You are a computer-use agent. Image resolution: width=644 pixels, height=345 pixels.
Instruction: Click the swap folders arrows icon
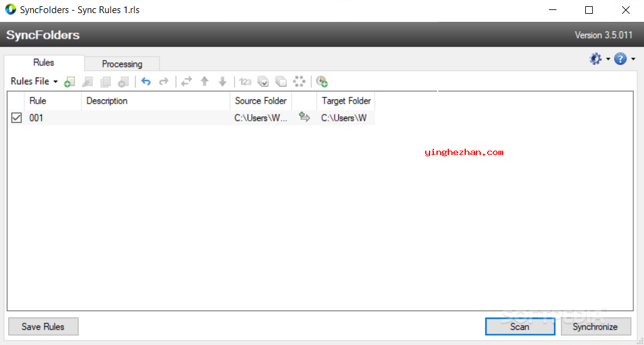coord(186,81)
